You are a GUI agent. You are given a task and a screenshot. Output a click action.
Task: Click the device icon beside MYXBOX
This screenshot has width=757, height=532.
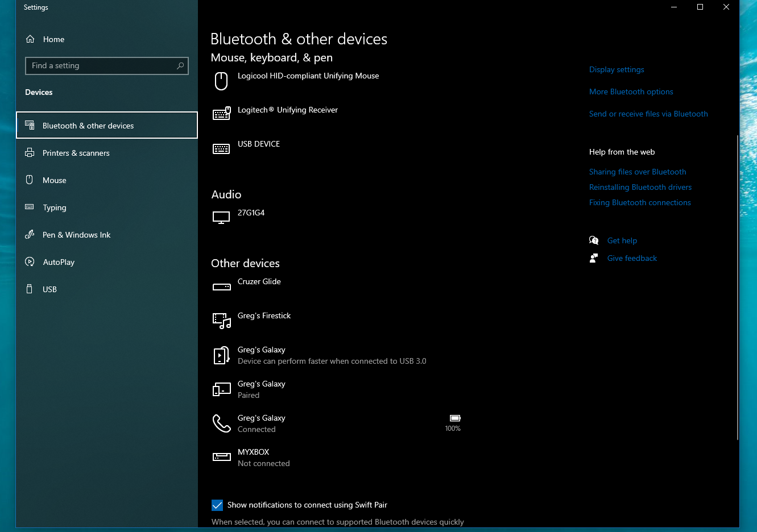(221, 456)
